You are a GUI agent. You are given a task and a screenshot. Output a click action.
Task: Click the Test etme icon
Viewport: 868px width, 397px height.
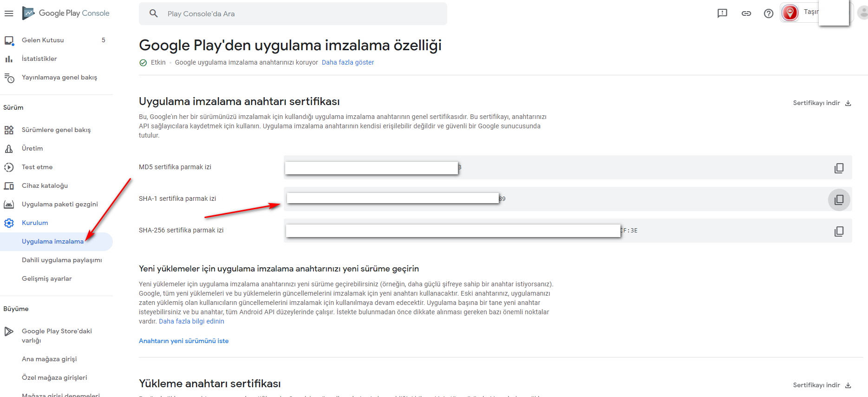point(9,167)
